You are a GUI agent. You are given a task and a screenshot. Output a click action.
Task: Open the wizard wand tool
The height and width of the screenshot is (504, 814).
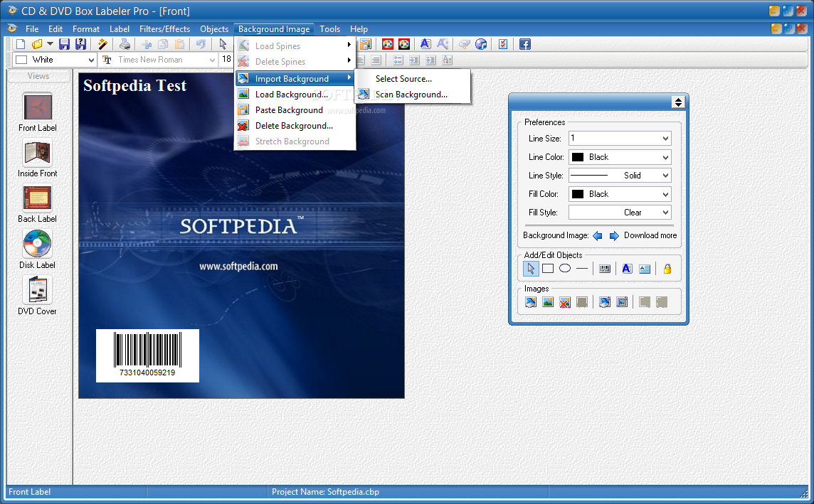102,45
